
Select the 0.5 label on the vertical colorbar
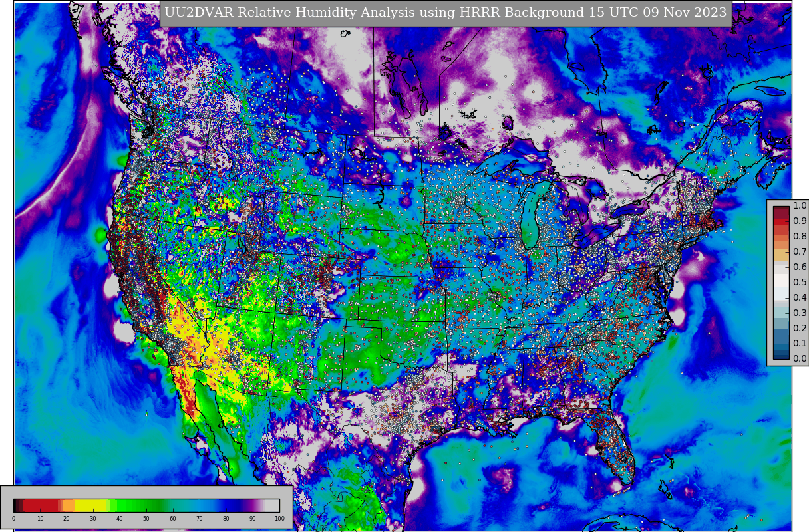pyautogui.click(x=799, y=283)
